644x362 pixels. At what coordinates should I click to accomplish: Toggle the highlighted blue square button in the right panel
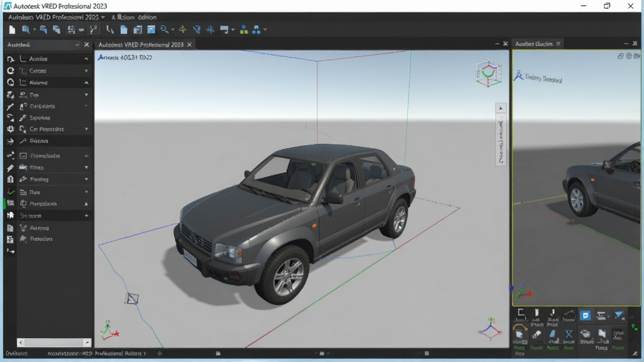[586, 315]
